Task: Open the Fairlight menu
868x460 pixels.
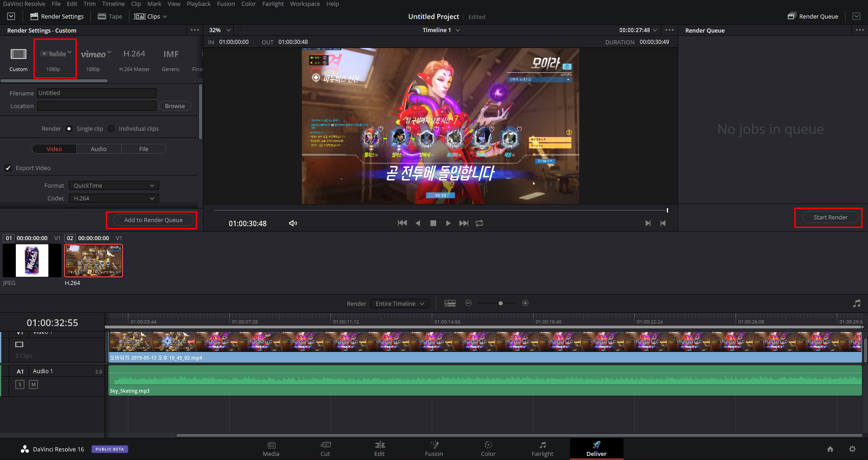Action: (x=273, y=4)
